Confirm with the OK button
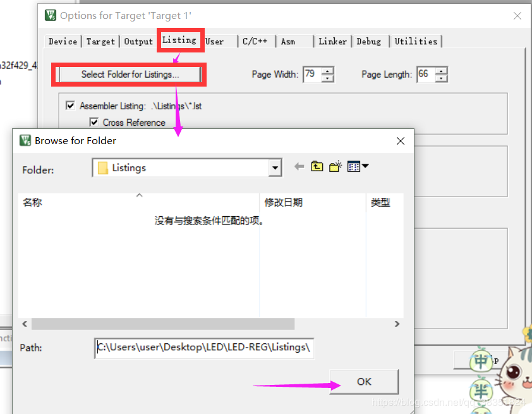The height and width of the screenshot is (414, 532). [364, 381]
